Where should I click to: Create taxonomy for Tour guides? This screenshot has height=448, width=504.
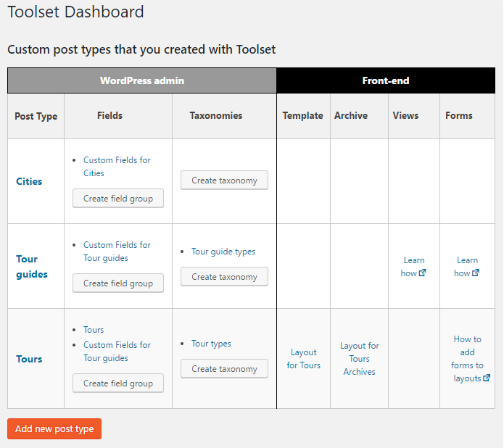point(224,277)
